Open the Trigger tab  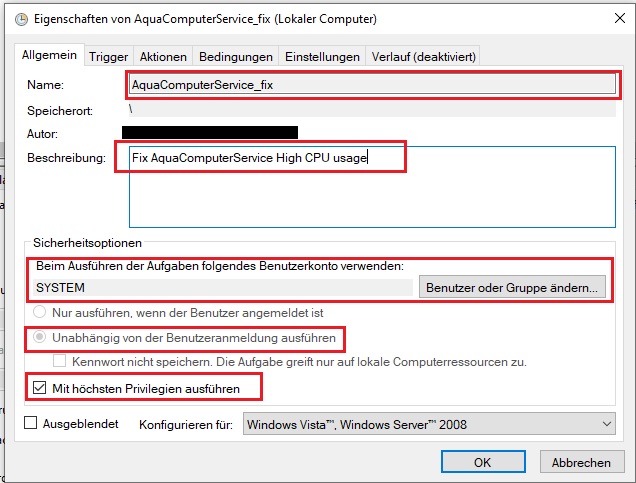[108, 57]
